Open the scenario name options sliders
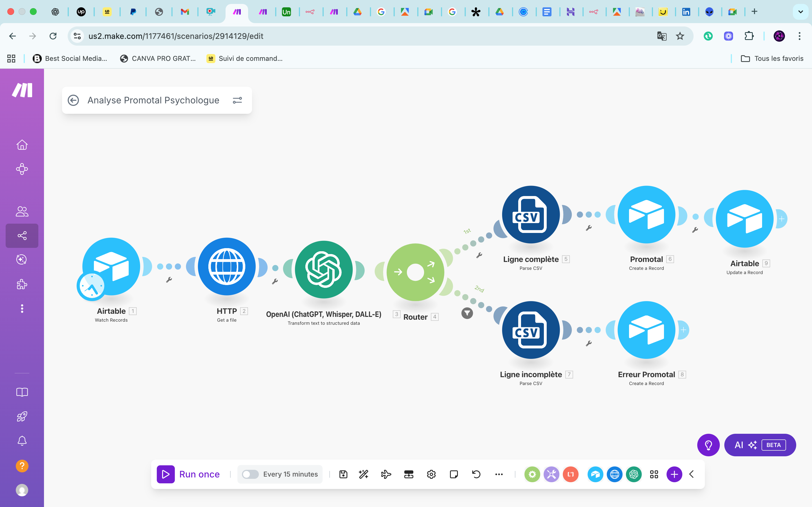Image resolution: width=812 pixels, height=507 pixels. [x=237, y=100]
